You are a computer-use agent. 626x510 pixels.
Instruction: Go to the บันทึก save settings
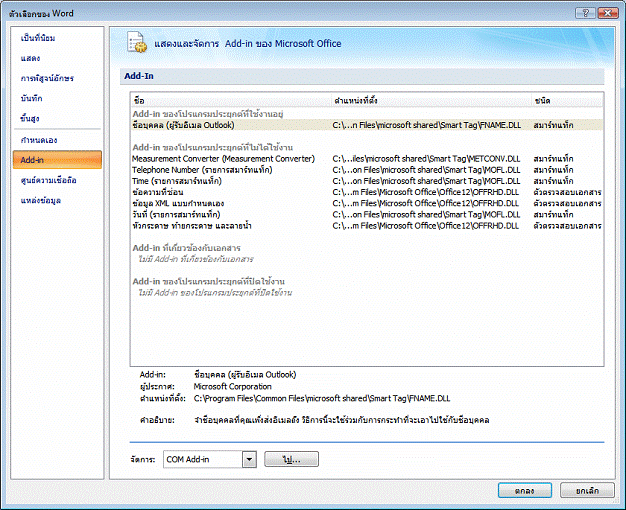(x=31, y=98)
